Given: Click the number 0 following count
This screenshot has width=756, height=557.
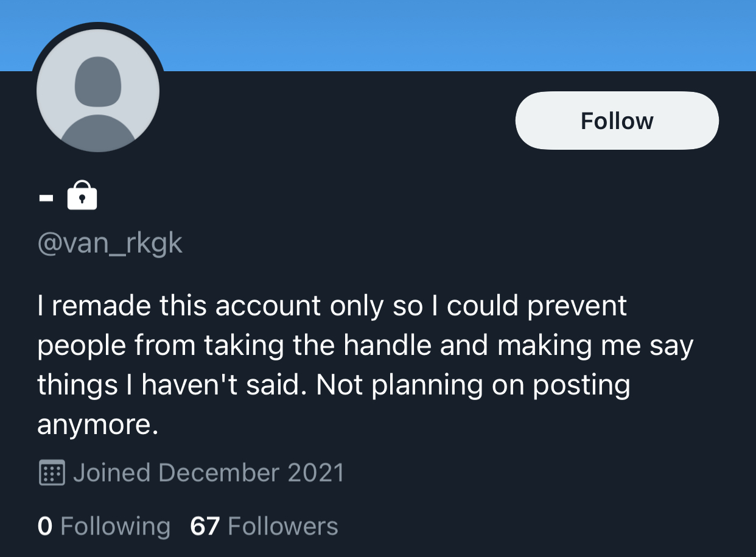Looking at the screenshot, I should pyautogui.click(x=45, y=526).
